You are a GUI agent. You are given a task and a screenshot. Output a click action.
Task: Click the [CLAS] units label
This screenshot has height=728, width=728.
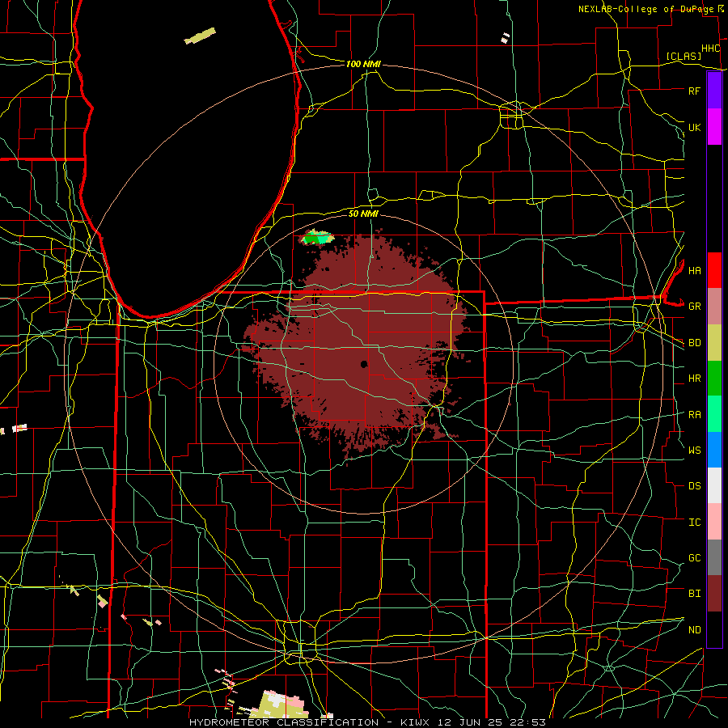(x=684, y=56)
